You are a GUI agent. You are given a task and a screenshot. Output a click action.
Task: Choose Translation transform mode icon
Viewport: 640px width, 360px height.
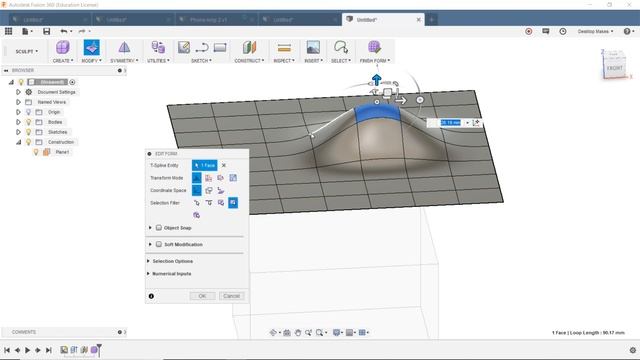[209, 178]
